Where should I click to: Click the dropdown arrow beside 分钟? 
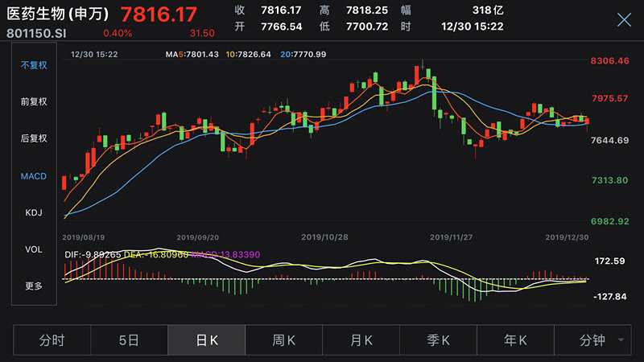coord(621,339)
